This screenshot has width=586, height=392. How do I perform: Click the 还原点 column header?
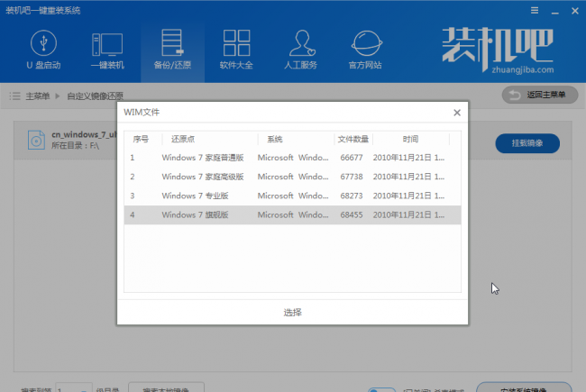[x=183, y=139]
